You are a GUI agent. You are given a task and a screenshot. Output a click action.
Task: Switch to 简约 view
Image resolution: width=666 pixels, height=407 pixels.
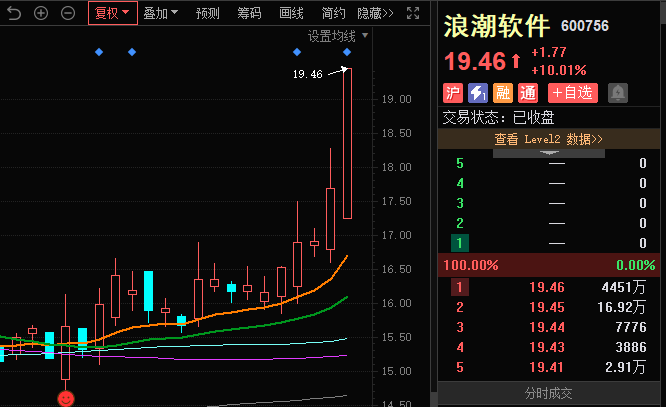[333, 13]
